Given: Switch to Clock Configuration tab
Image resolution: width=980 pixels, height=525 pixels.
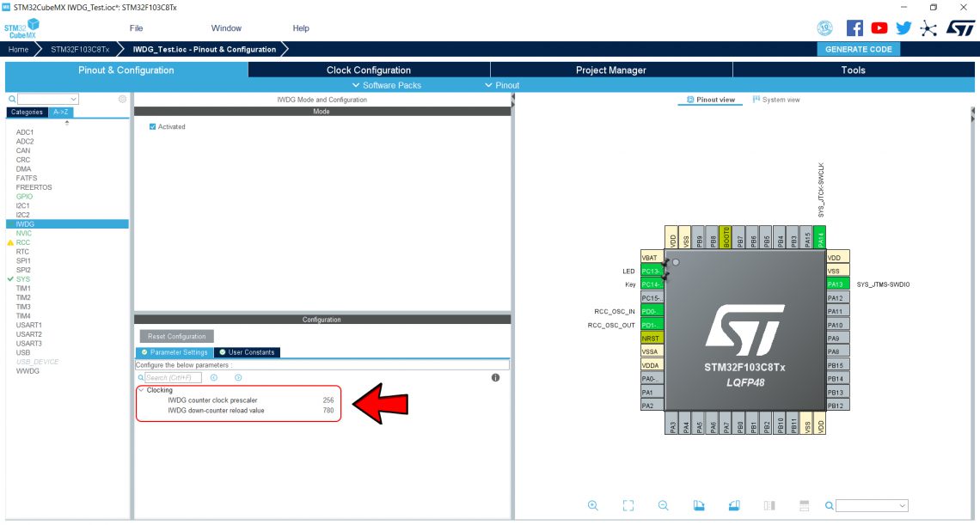Looking at the screenshot, I should tap(369, 70).
